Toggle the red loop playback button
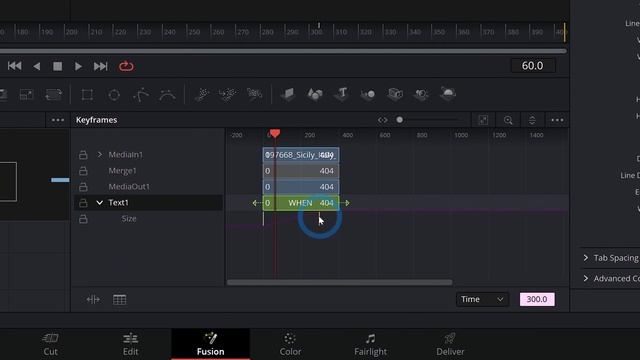 click(126, 66)
